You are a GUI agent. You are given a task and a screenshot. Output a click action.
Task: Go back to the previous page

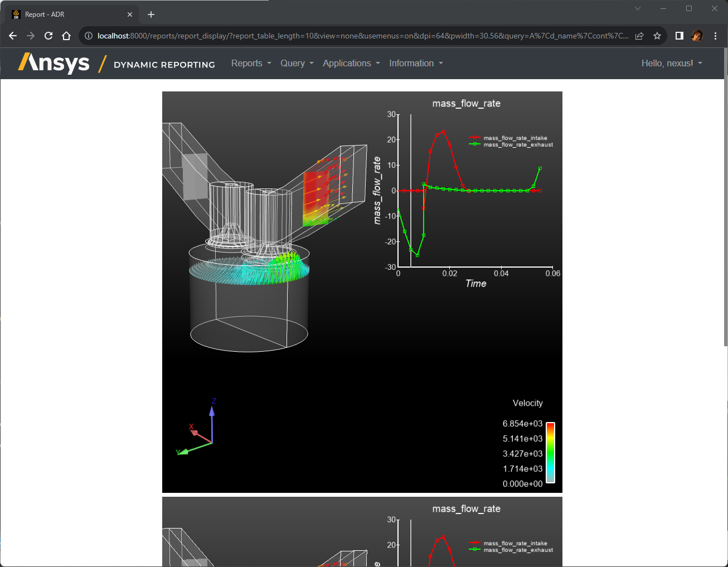coord(13,36)
